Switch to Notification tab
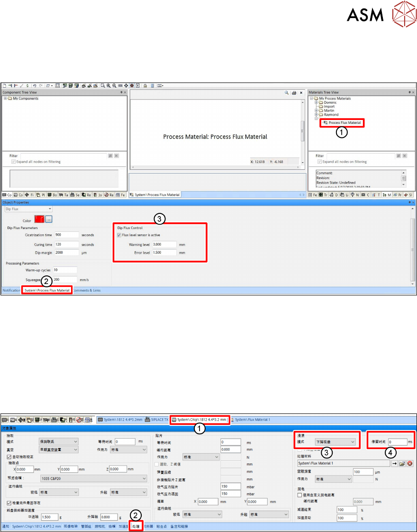This screenshot has width=417, height=532. point(11,291)
